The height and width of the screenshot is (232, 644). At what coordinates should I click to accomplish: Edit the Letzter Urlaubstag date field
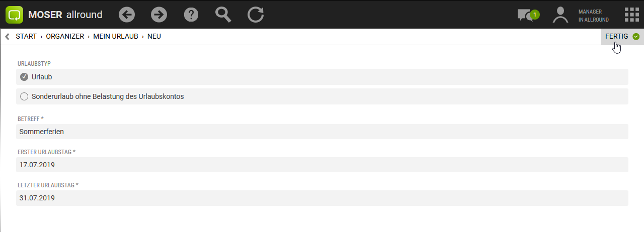[x=322, y=198]
